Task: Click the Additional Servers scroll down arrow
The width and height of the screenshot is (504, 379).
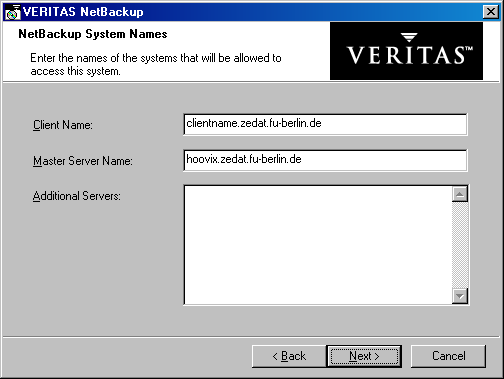Action: click(x=460, y=296)
